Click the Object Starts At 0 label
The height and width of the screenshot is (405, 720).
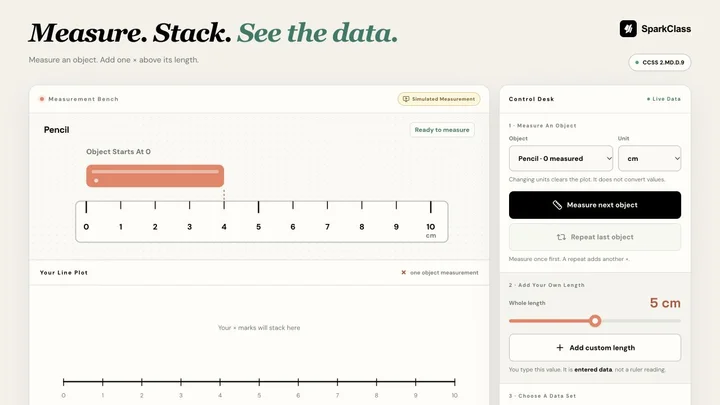pyautogui.click(x=118, y=152)
